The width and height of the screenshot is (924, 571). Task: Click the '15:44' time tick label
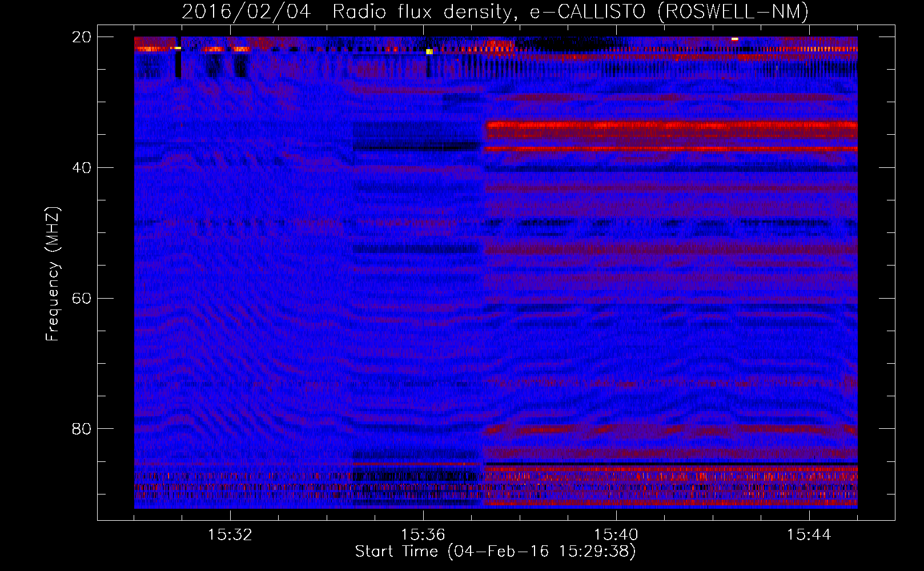[x=809, y=535]
